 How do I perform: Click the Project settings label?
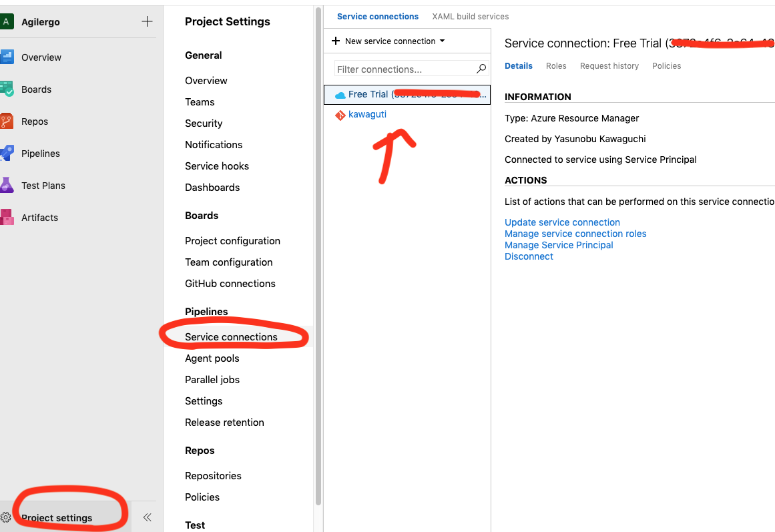coord(57,518)
